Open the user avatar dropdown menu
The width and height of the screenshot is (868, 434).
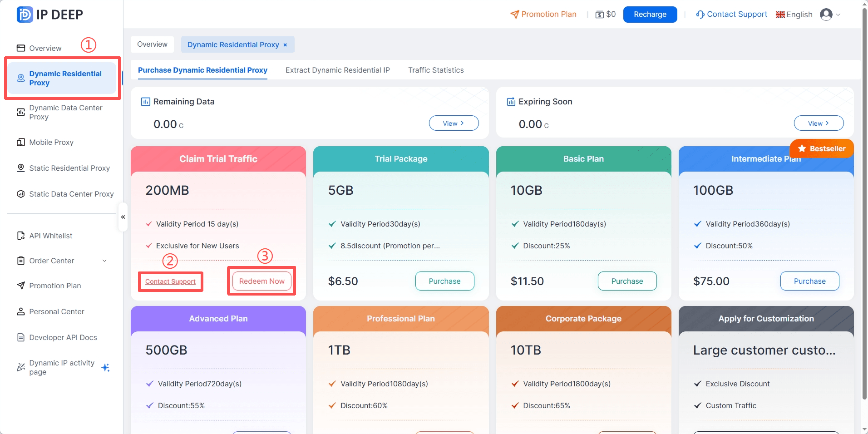(x=830, y=15)
